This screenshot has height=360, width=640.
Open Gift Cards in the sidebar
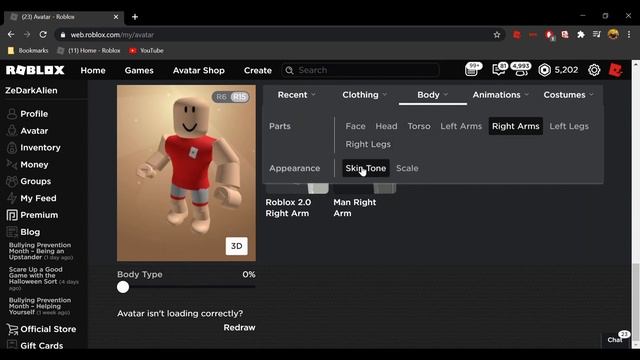click(42, 346)
